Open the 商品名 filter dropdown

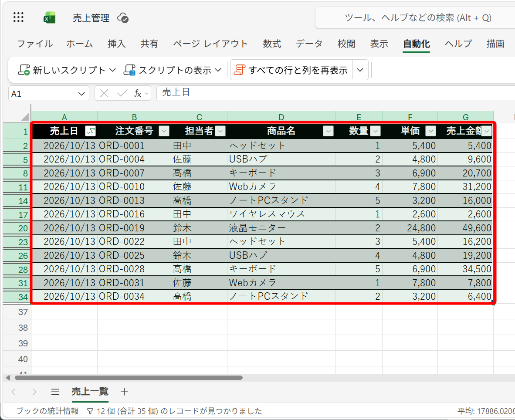(328, 131)
